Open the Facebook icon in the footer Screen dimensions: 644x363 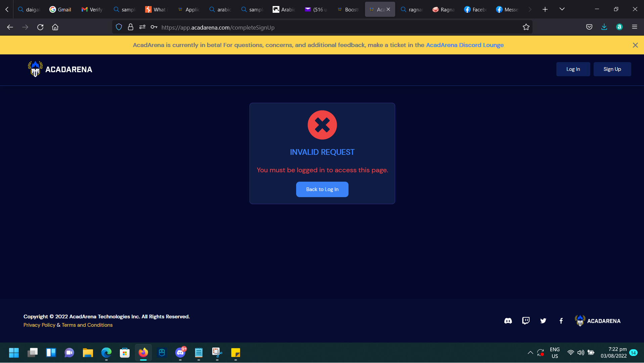coord(561,321)
